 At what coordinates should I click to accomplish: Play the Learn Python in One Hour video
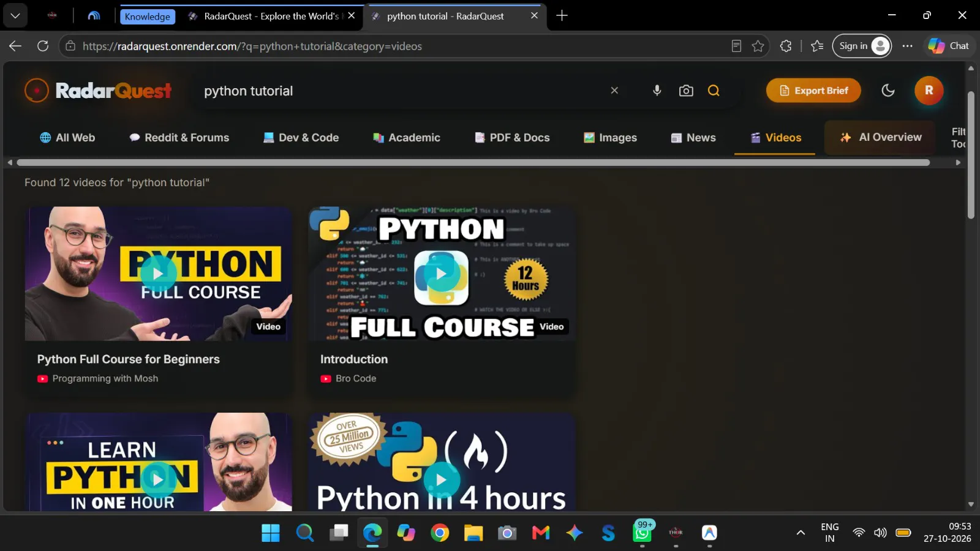point(158,479)
